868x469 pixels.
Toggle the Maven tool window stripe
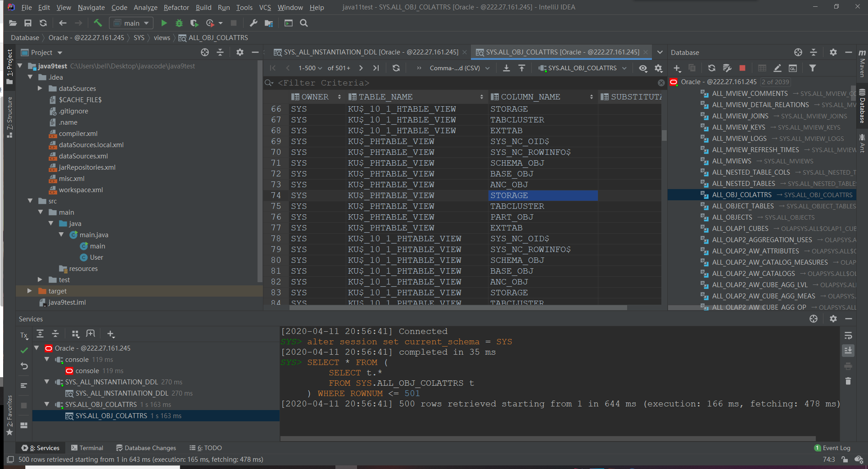click(862, 63)
